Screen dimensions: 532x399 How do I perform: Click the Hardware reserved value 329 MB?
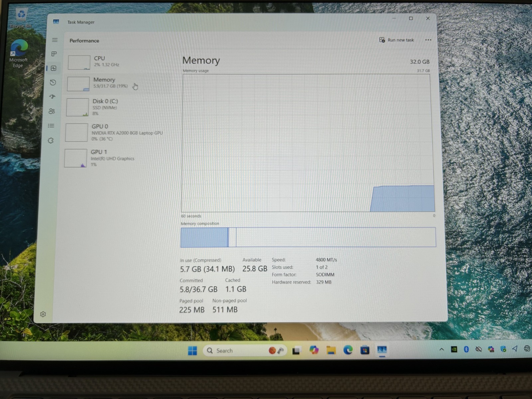click(324, 282)
